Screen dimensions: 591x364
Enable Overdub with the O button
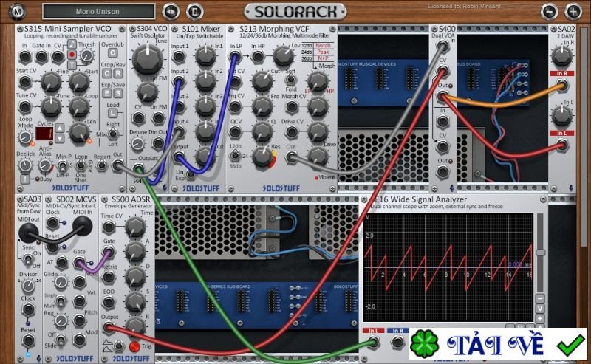click(112, 53)
